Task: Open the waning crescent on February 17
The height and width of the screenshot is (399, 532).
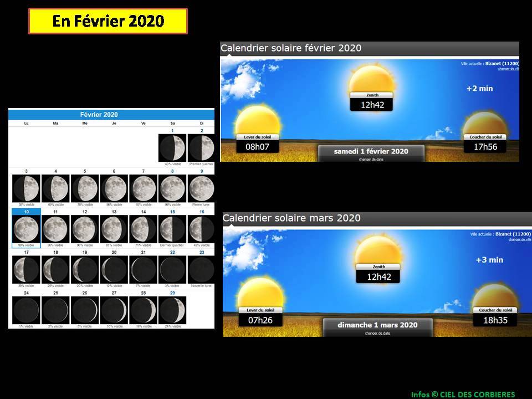Action: [26, 269]
